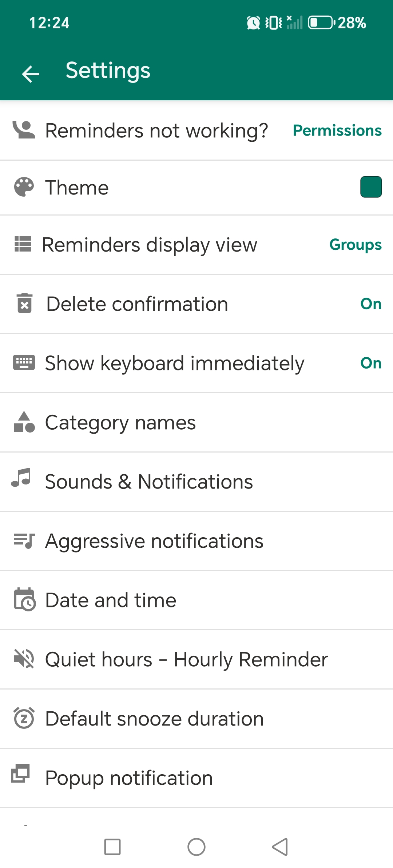Open Popup notification settings

click(x=129, y=778)
